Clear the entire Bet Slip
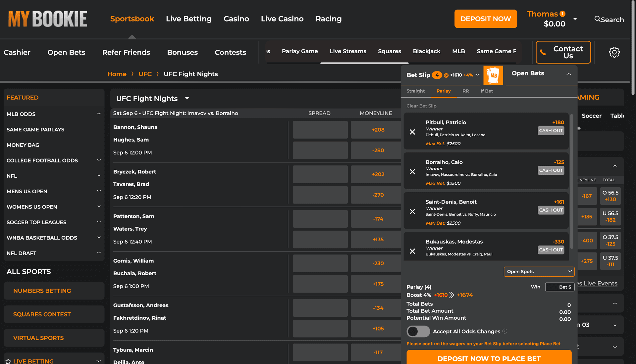 tap(421, 106)
